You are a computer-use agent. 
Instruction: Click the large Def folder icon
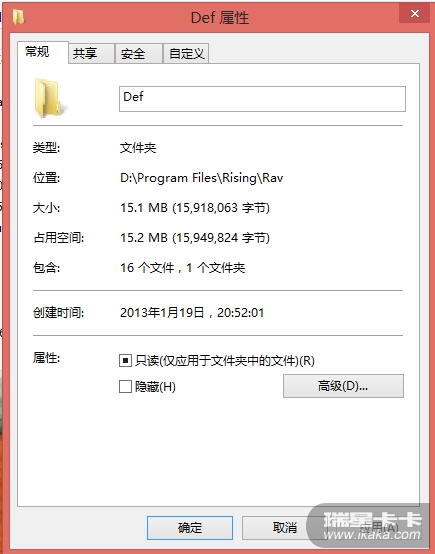[x=48, y=98]
